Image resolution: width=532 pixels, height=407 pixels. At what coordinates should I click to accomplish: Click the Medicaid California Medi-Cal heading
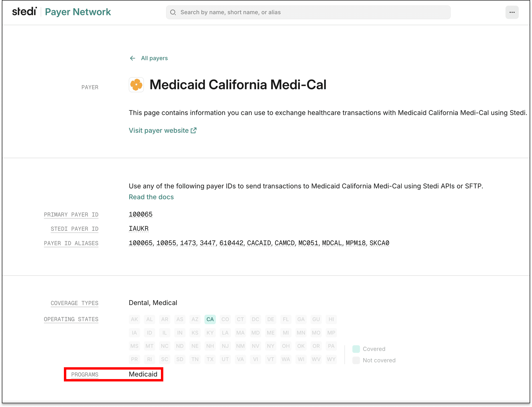[x=238, y=85]
